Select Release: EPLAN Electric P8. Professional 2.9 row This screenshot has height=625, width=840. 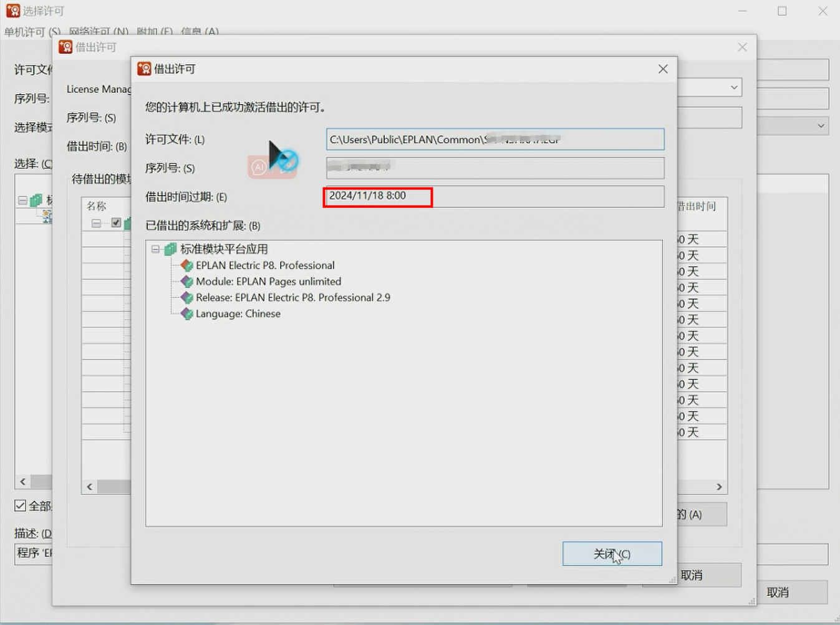click(x=293, y=298)
